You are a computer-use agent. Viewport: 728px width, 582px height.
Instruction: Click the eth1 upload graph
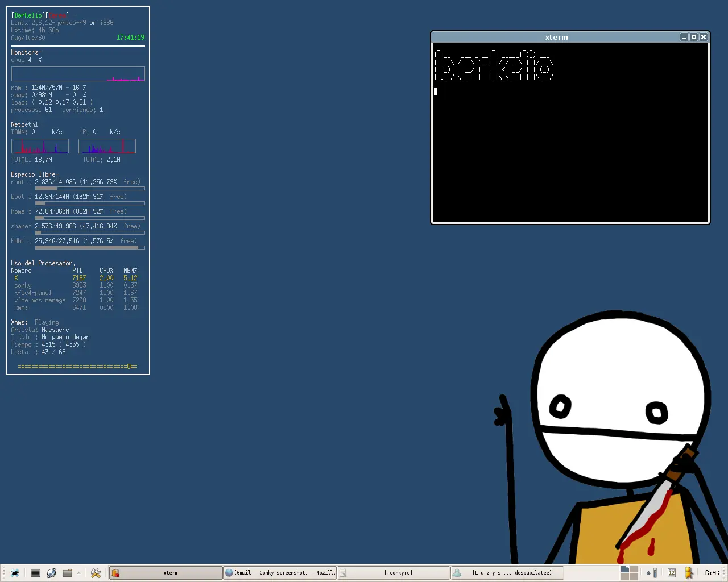point(107,146)
